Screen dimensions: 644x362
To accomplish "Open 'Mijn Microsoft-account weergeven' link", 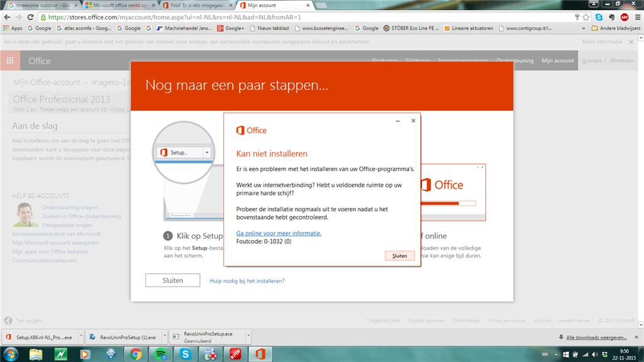I will (x=55, y=243).
